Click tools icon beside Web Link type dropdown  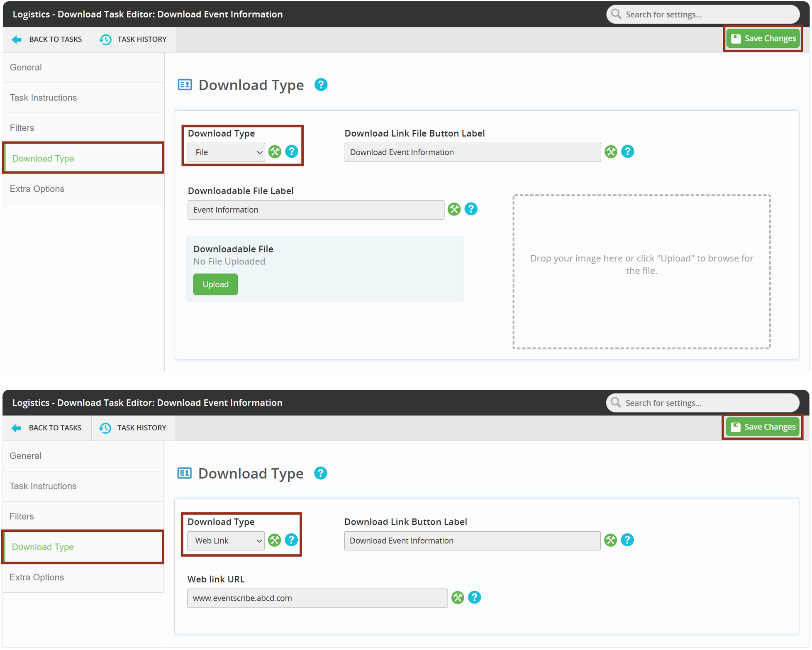[274, 540]
